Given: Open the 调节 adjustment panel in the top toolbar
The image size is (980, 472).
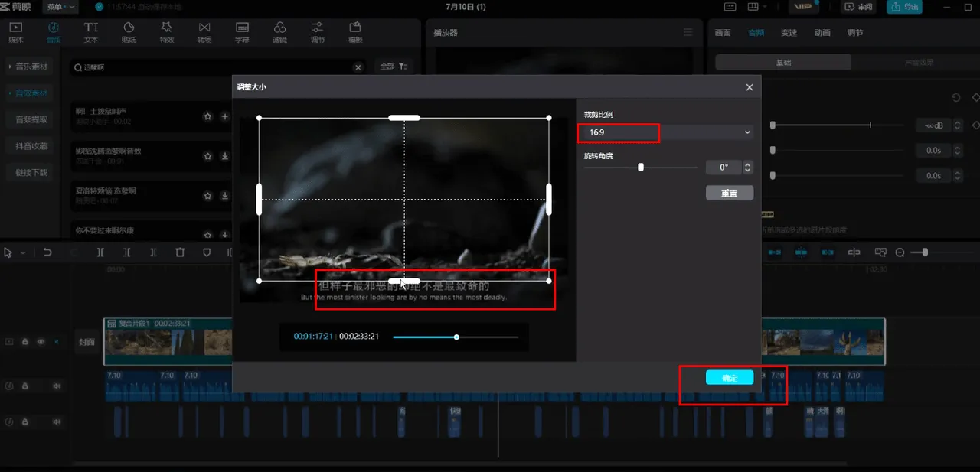Looking at the screenshot, I should pyautogui.click(x=318, y=31).
